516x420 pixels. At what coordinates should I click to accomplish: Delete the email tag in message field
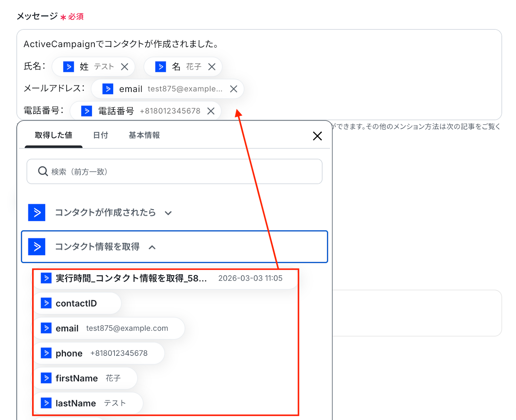[x=234, y=89]
